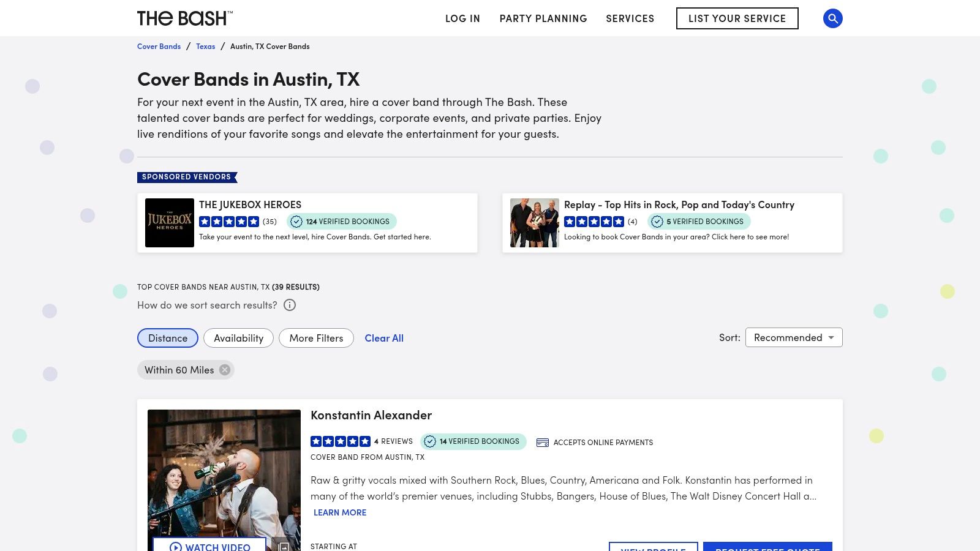Toggle the Availability filter pill
The width and height of the screenshot is (980, 551).
point(238,338)
